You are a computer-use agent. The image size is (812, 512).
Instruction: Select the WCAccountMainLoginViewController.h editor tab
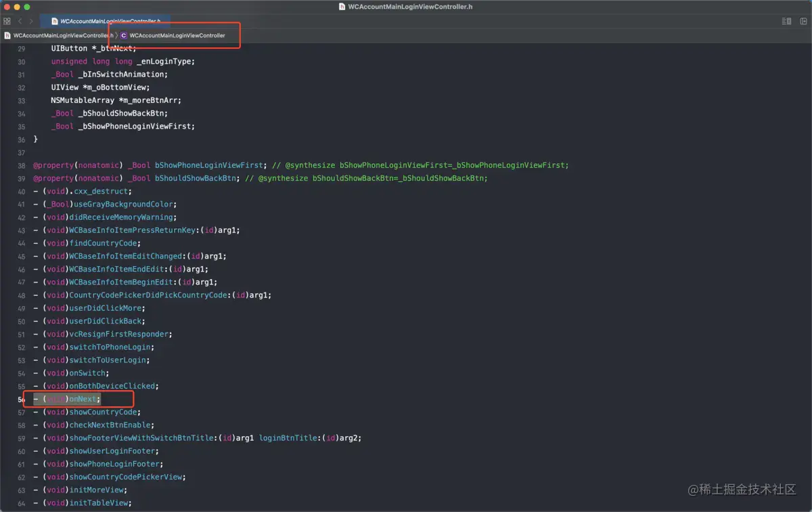click(x=106, y=21)
